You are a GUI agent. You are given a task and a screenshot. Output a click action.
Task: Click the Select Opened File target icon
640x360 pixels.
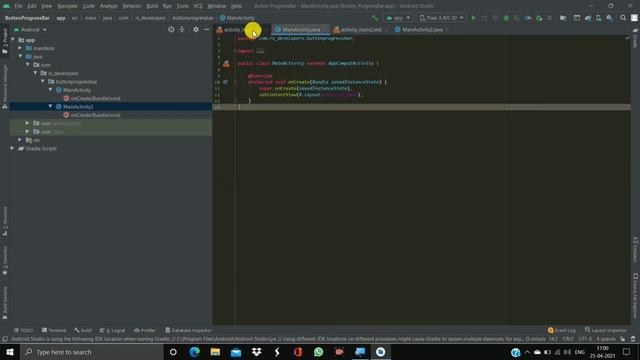(171, 29)
